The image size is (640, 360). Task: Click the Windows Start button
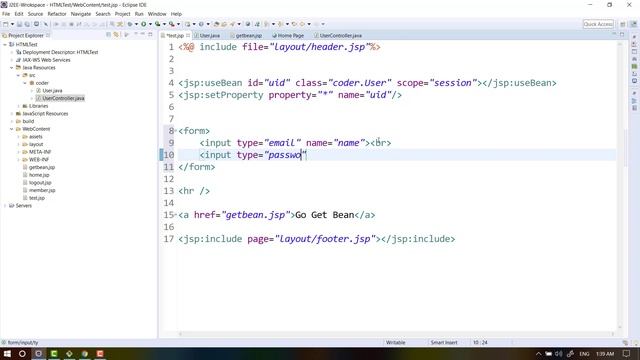click(7, 353)
